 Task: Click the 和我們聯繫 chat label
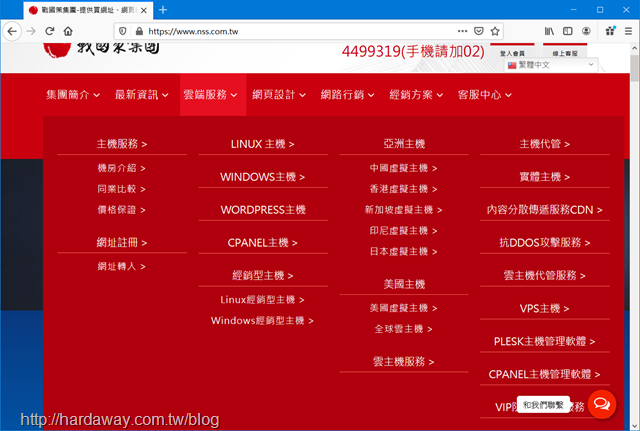coord(543,404)
